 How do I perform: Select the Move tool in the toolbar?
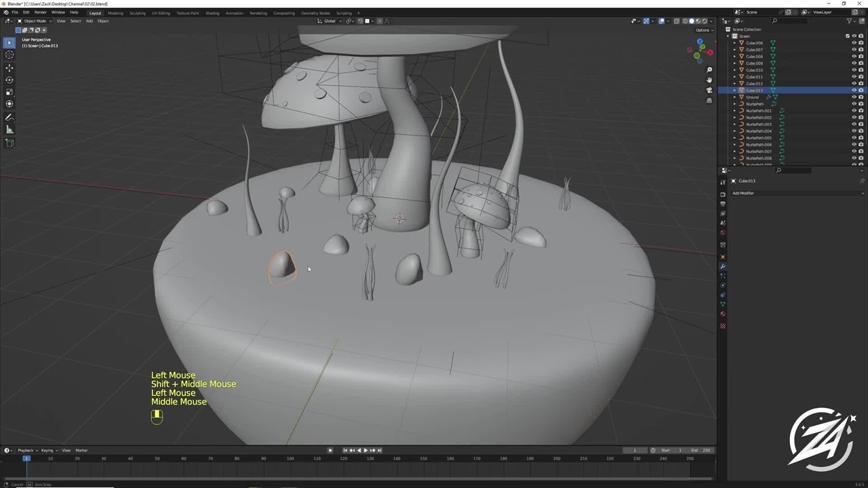click(x=9, y=68)
